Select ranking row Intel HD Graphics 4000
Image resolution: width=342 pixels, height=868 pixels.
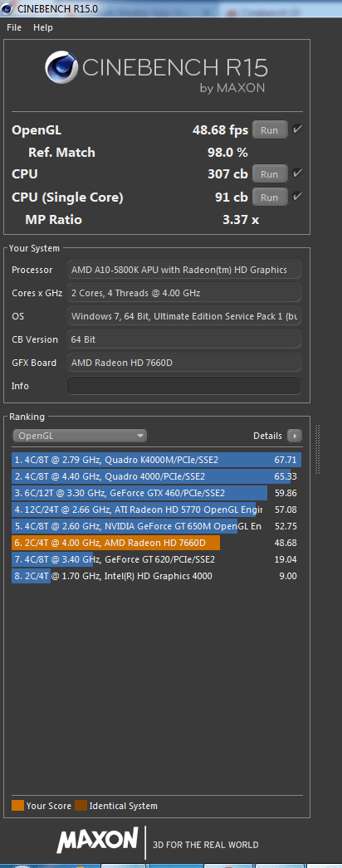coord(157,576)
